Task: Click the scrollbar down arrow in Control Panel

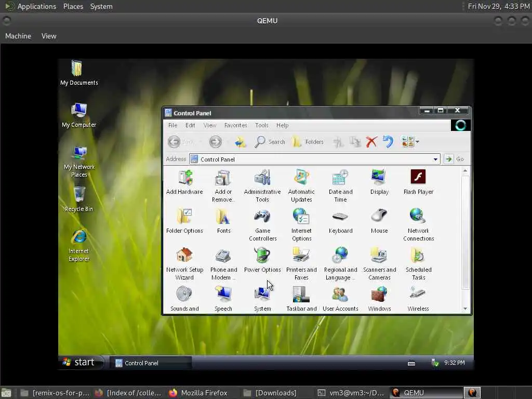Action: click(x=465, y=309)
